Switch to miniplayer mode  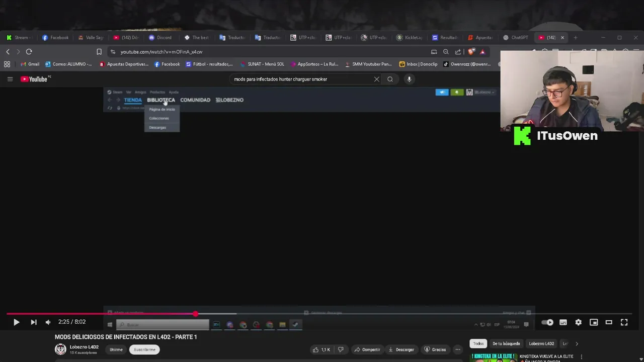click(x=594, y=322)
